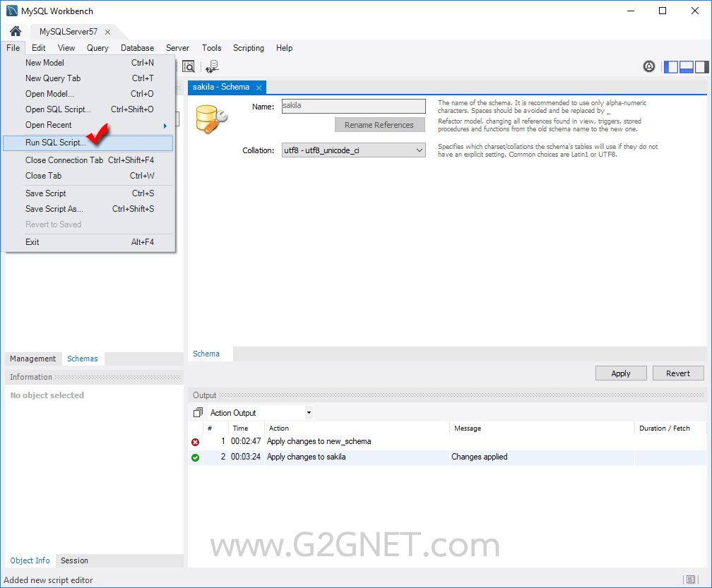712x588 pixels.
Task: Choose New Model from File menu
Action: click(88, 63)
